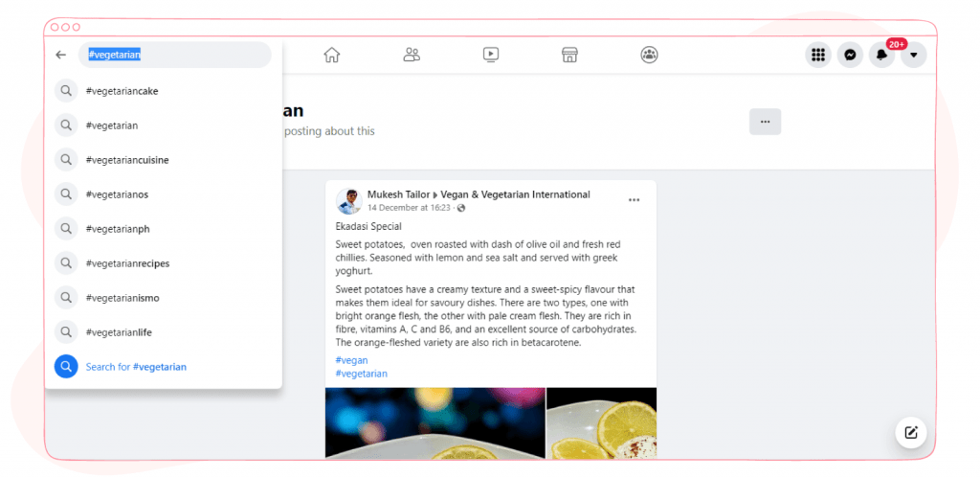
Task: Open the Messenger icon
Action: tap(850, 55)
